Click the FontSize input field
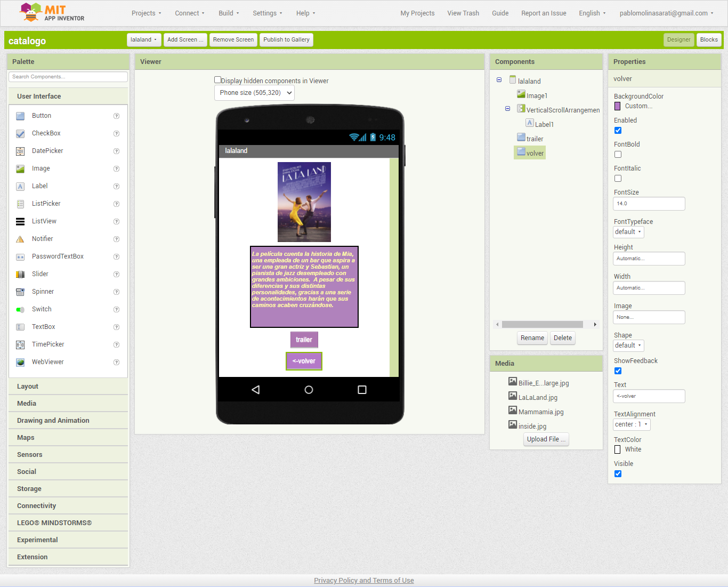 click(649, 204)
